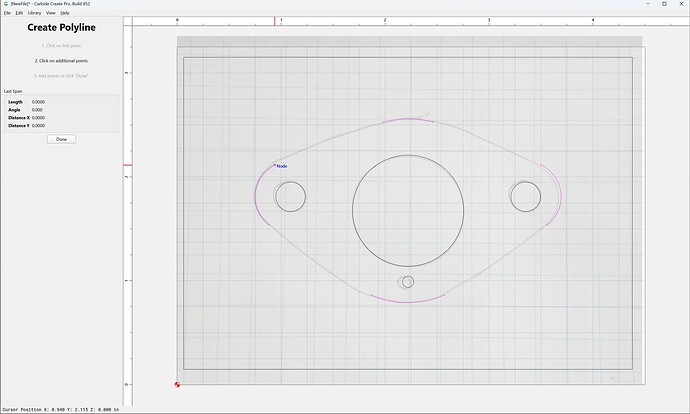Screen dimensions: 690x414
Task: Maximize the Carbide Create window
Action: tap(664, 4)
